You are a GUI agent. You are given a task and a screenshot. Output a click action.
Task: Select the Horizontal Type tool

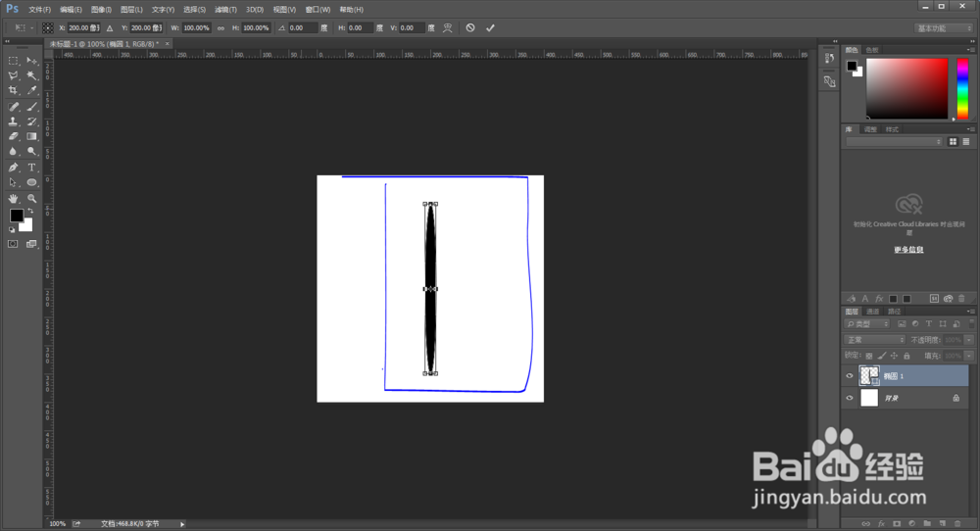click(32, 168)
